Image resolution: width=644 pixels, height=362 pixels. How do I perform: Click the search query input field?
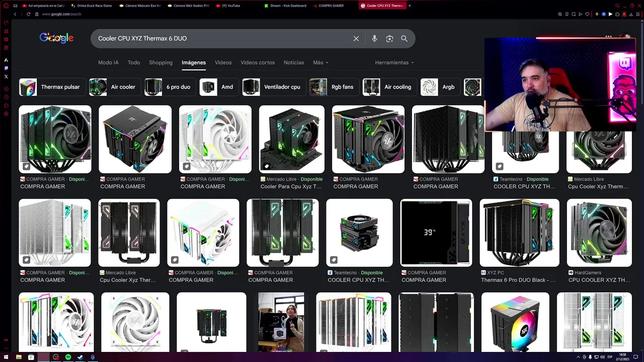point(221,39)
